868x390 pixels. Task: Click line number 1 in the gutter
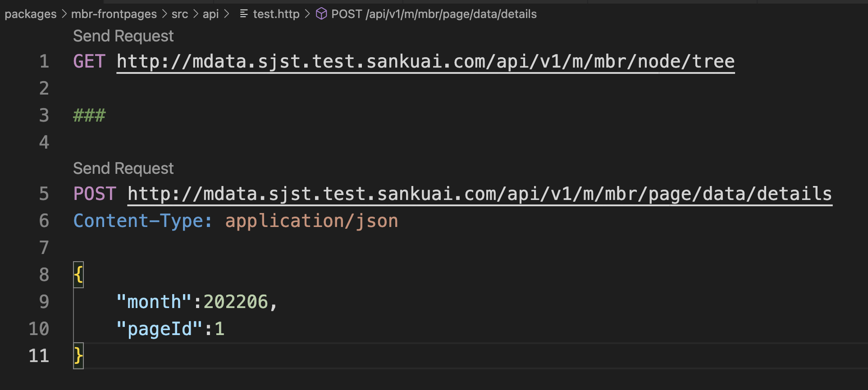coord(44,62)
